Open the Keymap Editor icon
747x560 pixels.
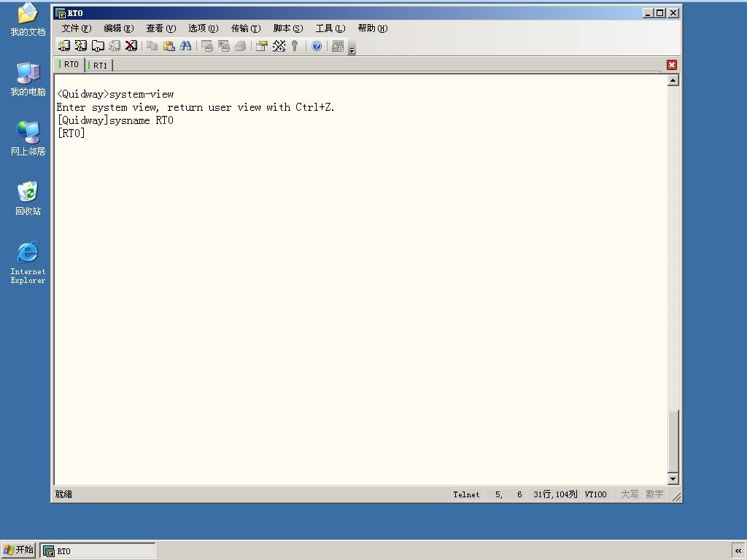tap(279, 46)
